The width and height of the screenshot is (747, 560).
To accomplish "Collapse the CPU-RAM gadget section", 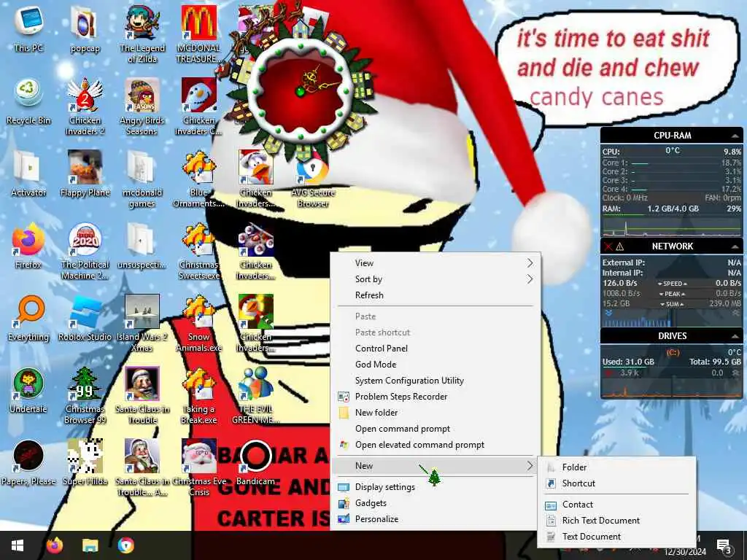I will click(735, 136).
